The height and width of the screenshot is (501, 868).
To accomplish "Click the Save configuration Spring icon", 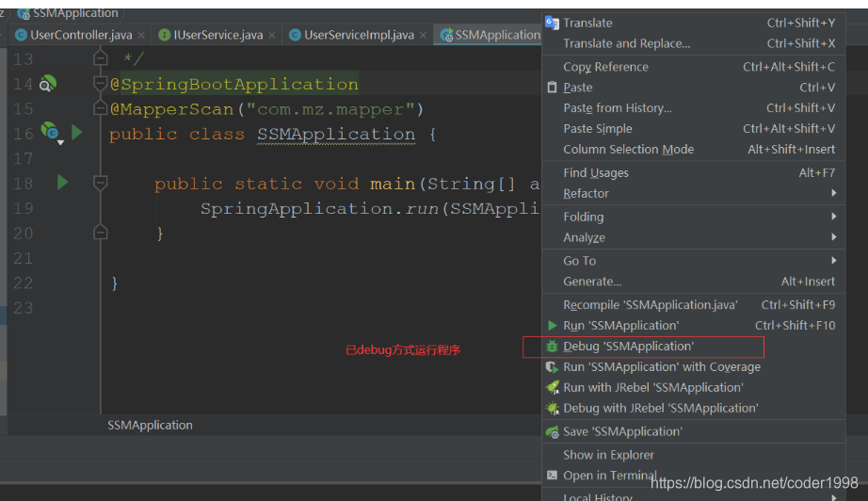I will [x=552, y=432].
